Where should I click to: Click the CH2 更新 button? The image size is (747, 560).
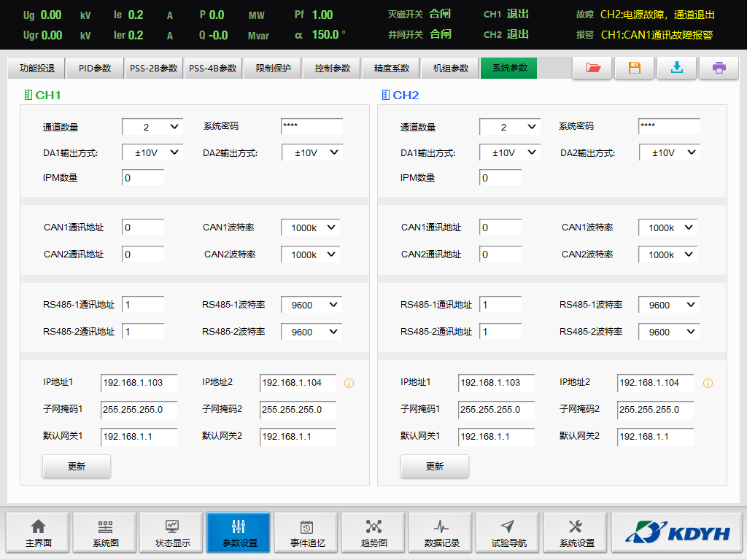pyautogui.click(x=434, y=466)
